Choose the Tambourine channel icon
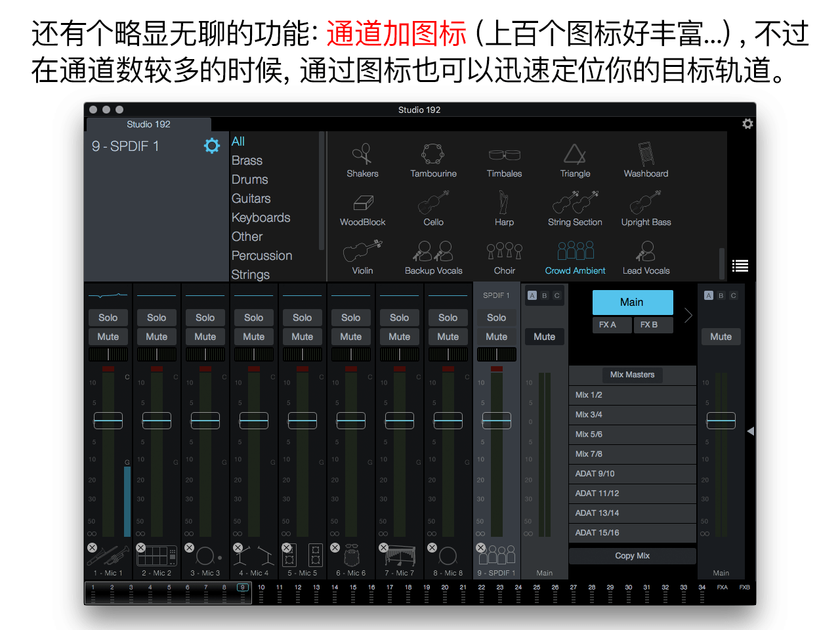This screenshot has width=840, height=630. (x=433, y=161)
